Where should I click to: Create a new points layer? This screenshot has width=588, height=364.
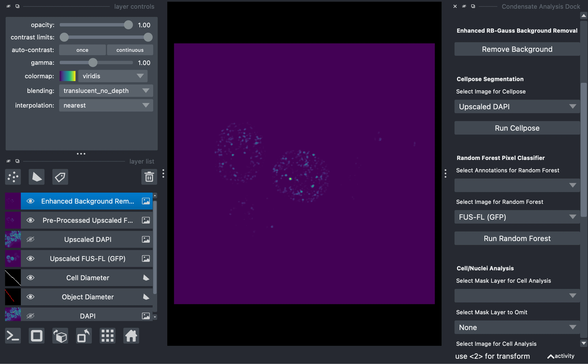(13, 177)
